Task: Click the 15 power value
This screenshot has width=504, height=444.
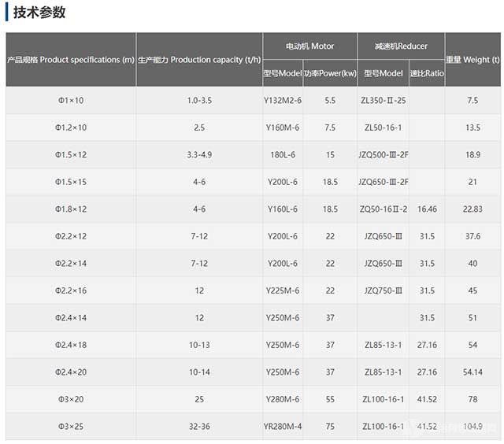Action: point(330,154)
